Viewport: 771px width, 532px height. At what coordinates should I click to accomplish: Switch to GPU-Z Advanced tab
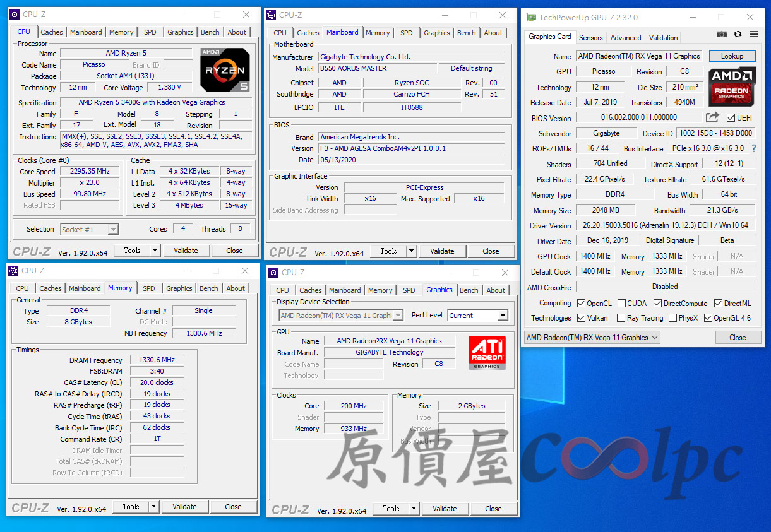(x=626, y=38)
